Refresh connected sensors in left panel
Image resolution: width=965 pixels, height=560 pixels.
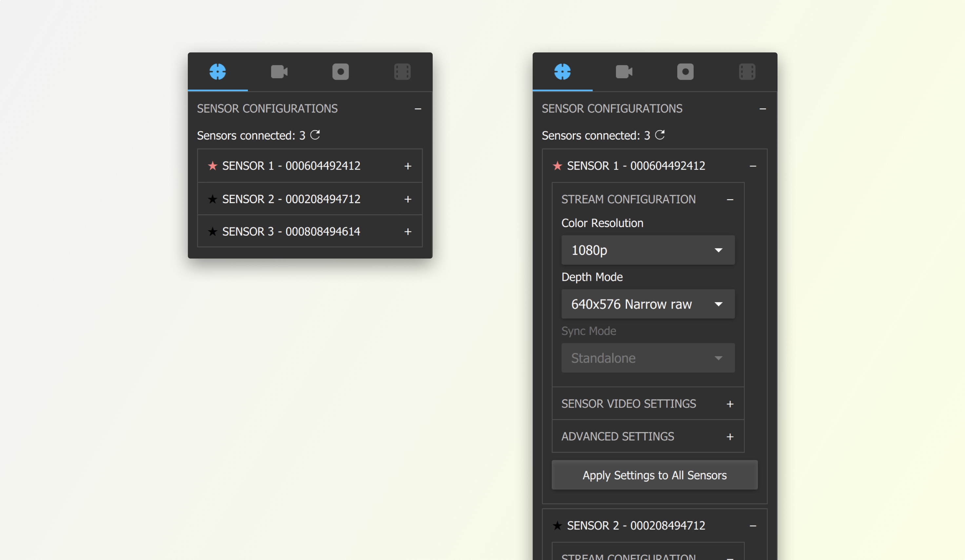coord(315,135)
